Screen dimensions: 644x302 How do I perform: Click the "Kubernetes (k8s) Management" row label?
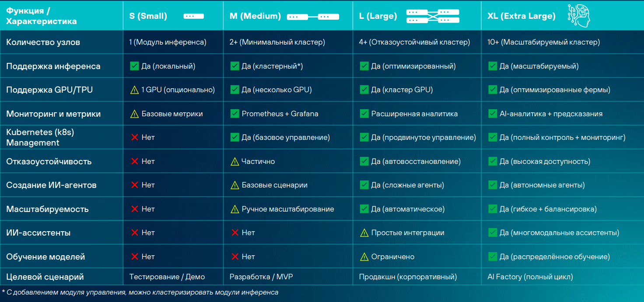pyautogui.click(x=40, y=137)
